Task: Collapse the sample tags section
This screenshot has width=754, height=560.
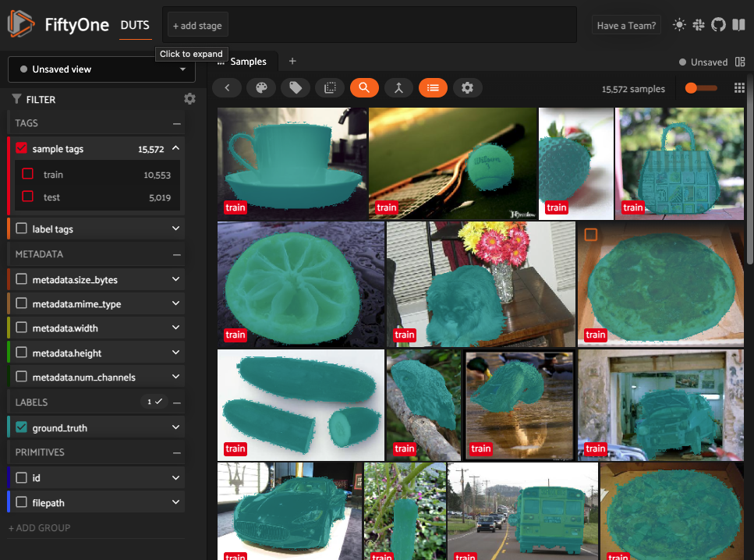Action: pos(176,148)
